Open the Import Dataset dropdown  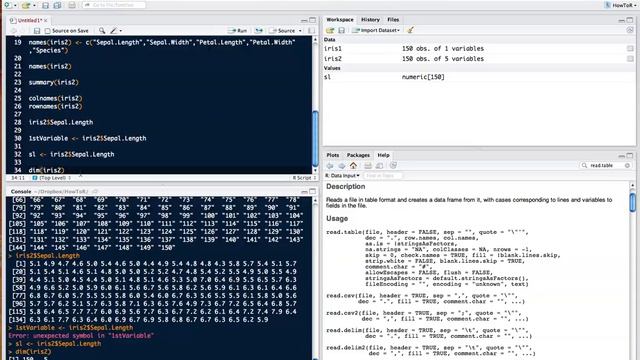[376, 30]
